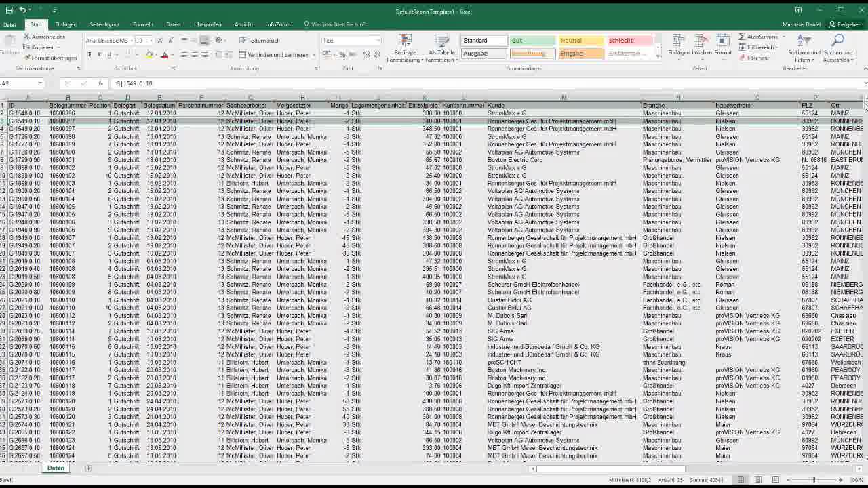The width and height of the screenshot is (868, 488).
Task: Apply the red font color A
Action: 164,54
